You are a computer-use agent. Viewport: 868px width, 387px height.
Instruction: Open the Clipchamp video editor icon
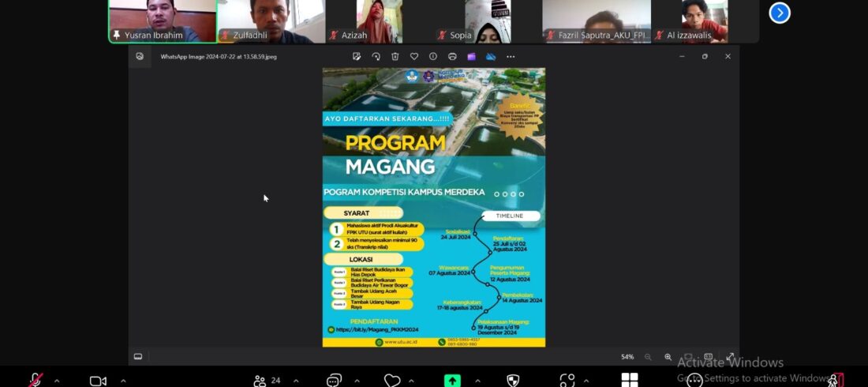471,57
